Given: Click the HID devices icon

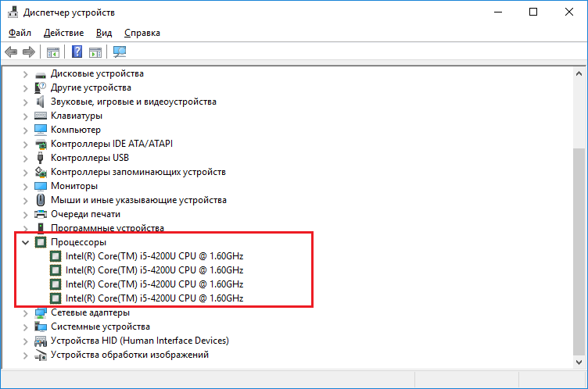Looking at the screenshot, I should (x=41, y=341).
